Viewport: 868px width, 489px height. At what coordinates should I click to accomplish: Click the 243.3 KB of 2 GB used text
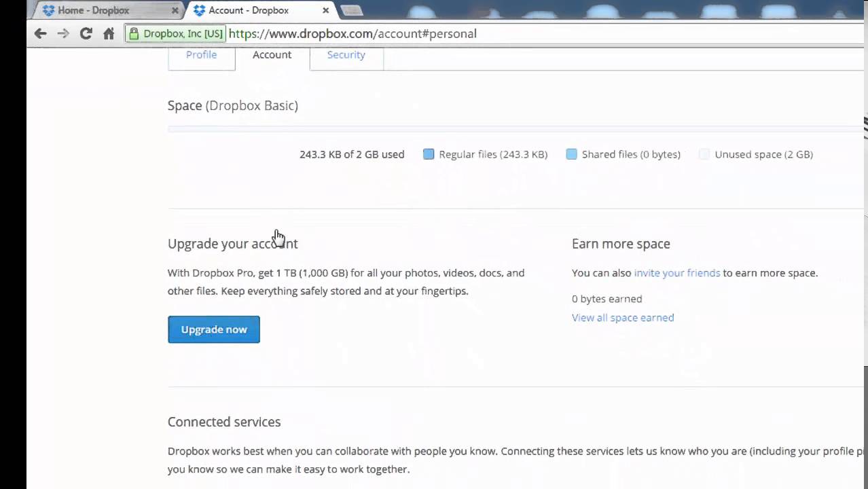[x=352, y=154]
